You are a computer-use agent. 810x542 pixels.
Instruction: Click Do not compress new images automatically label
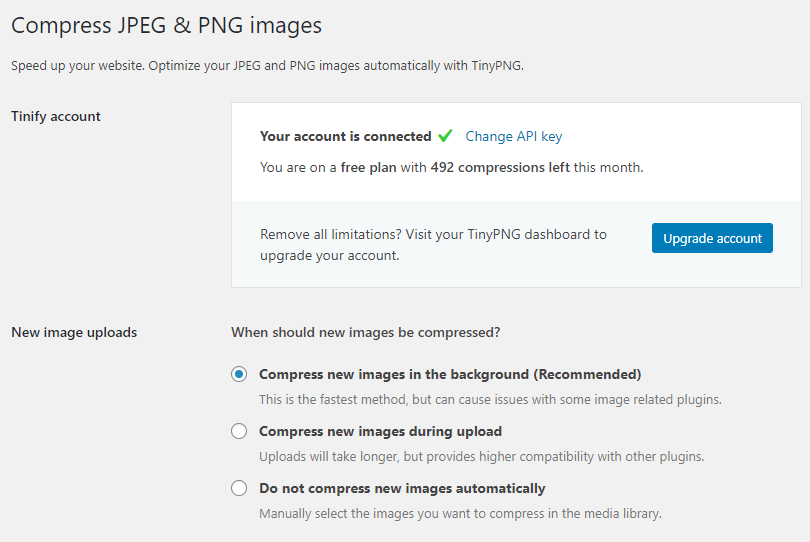(402, 488)
